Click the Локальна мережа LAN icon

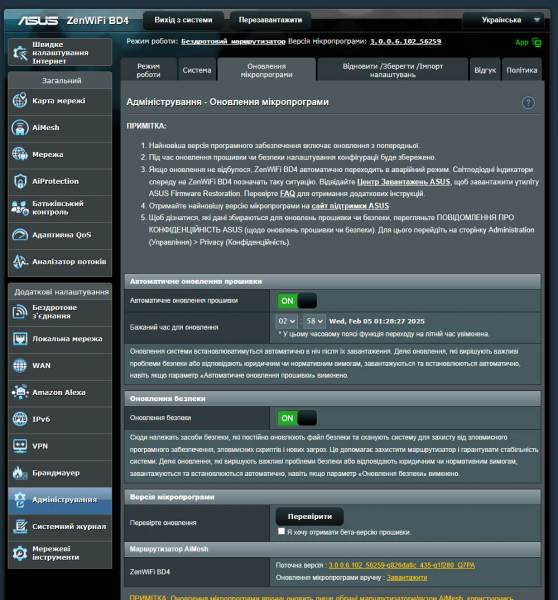[20, 339]
